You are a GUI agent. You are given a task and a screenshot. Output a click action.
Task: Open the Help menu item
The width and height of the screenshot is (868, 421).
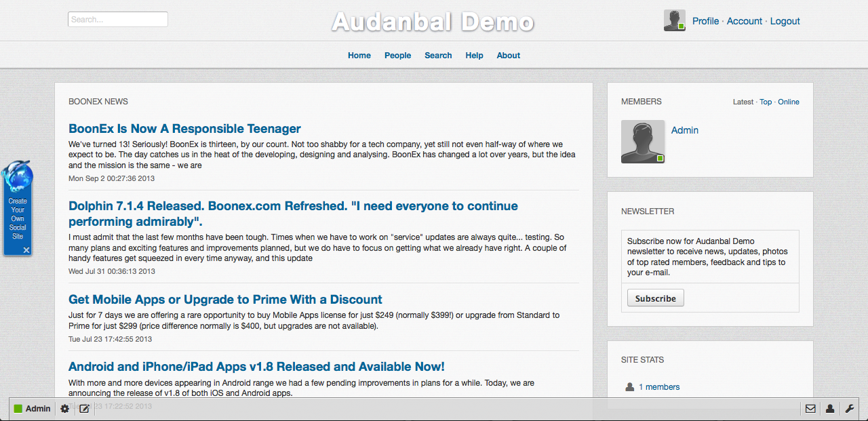pyautogui.click(x=474, y=56)
